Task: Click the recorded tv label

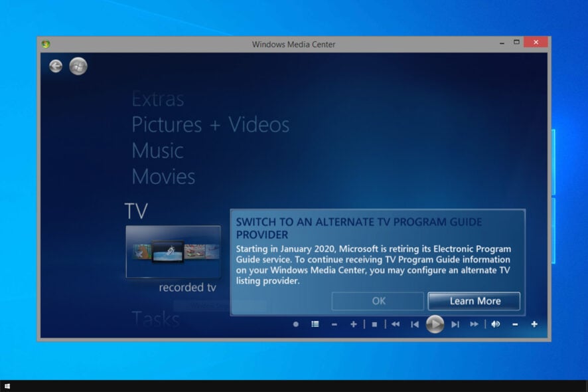Action: 188,288
